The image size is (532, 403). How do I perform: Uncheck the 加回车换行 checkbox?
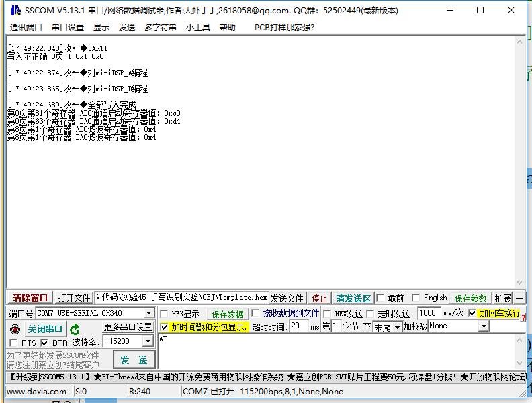[x=472, y=313]
